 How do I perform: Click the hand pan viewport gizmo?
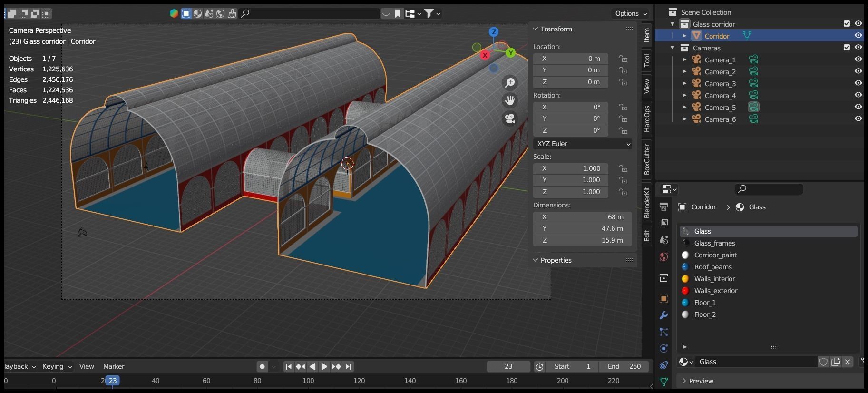(510, 100)
